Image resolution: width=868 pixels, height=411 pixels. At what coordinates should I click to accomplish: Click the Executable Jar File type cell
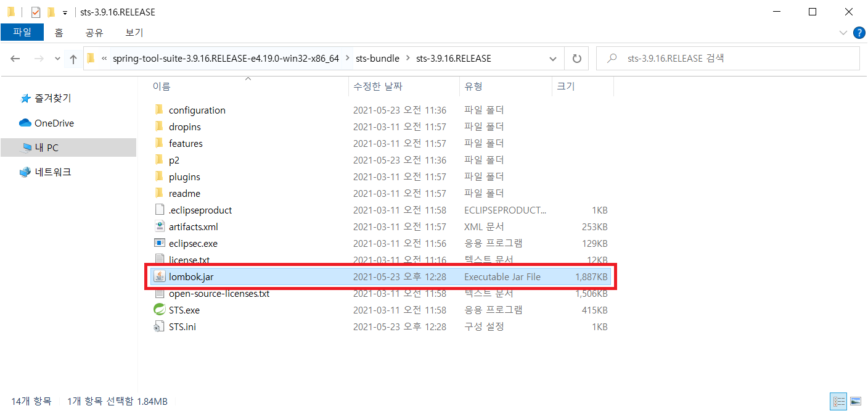click(502, 276)
